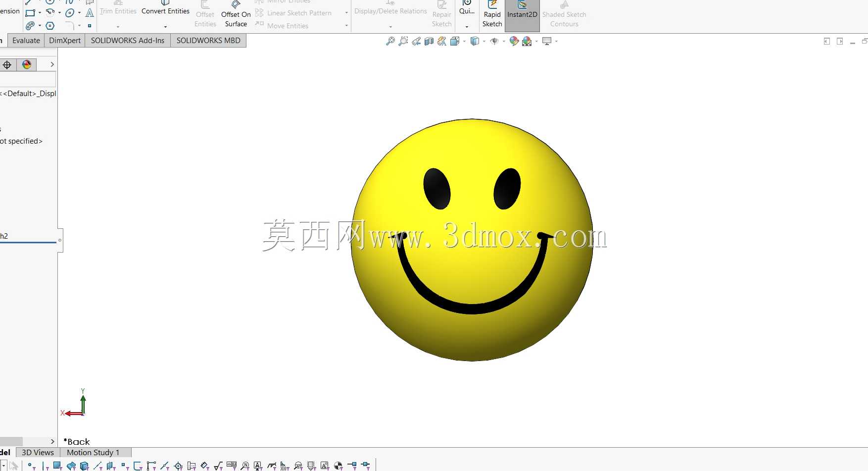
Task: Switch to Evaluate tab
Action: click(x=26, y=41)
